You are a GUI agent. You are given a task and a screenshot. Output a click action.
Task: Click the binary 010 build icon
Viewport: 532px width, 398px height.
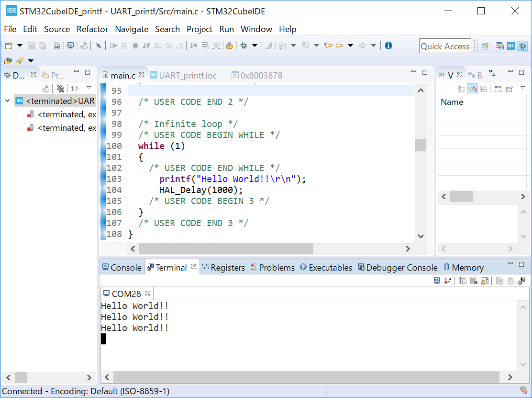(x=57, y=45)
